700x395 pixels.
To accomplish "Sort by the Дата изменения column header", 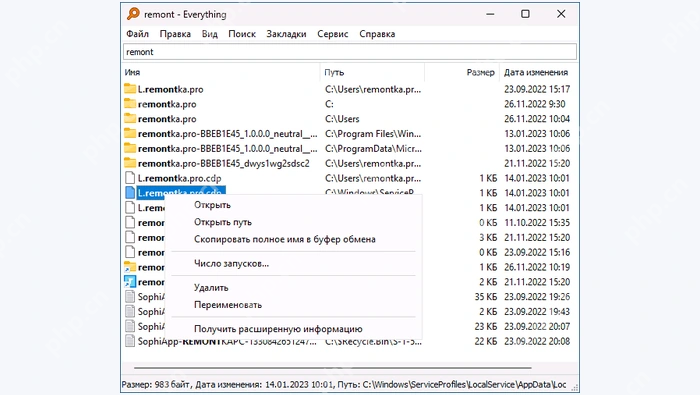I will [x=536, y=72].
